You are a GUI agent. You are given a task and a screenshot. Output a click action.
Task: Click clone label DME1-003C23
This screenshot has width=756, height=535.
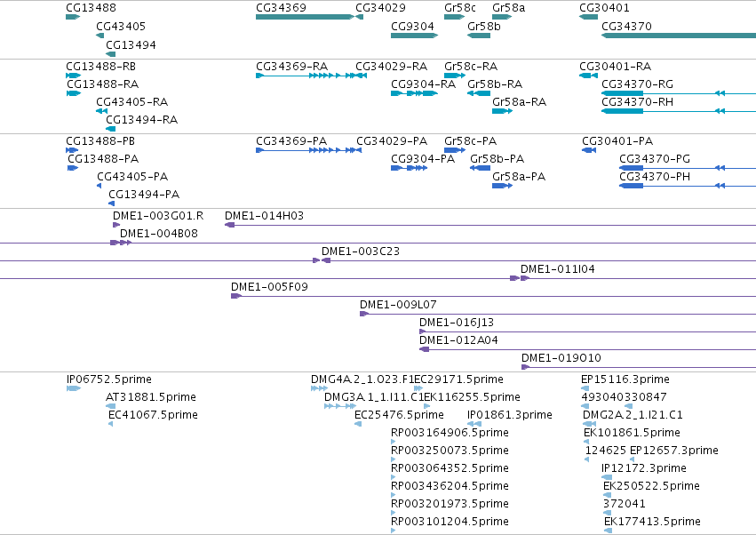click(x=360, y=252)
